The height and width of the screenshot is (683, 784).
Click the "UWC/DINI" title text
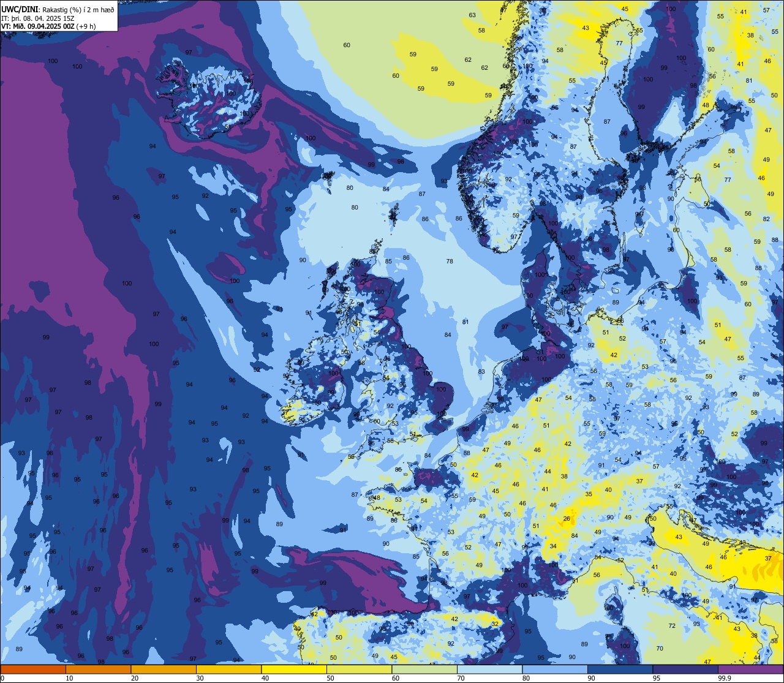[x=20, y=9]
